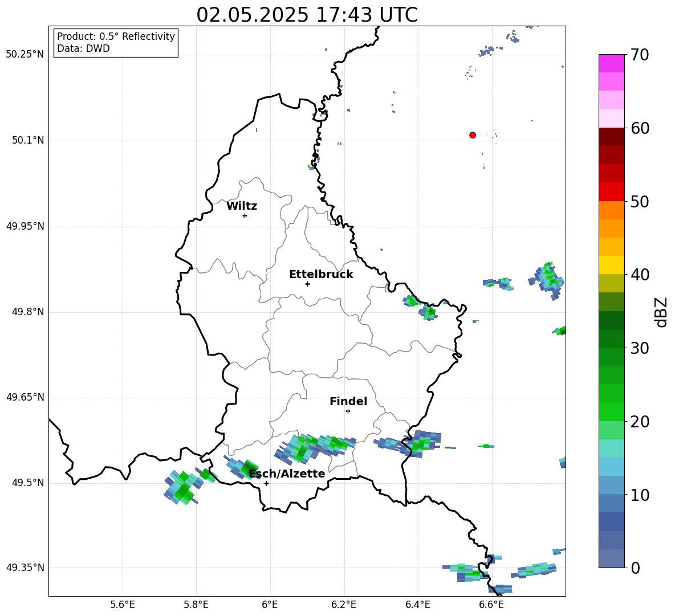Click the colorbar tick label 50

click(x=640, y=202)
